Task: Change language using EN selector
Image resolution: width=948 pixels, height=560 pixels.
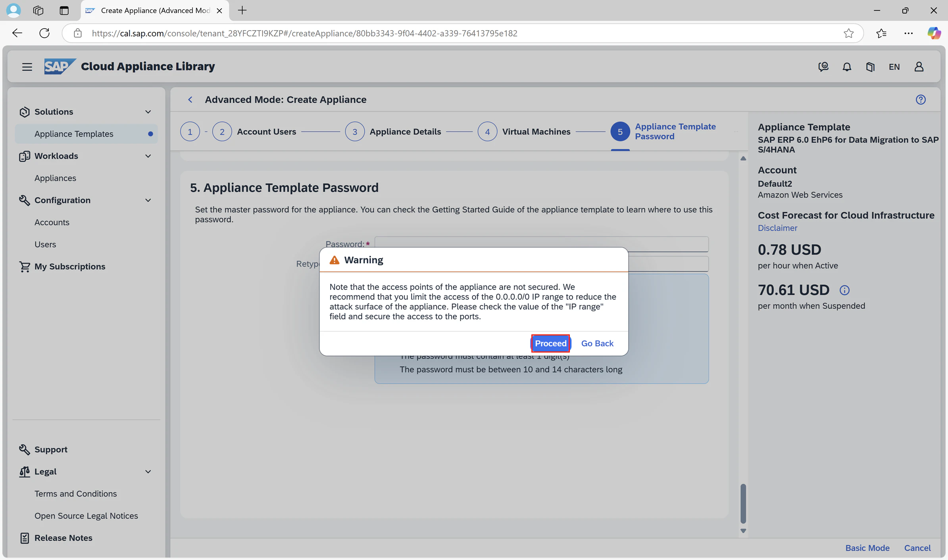Action: 894,67
